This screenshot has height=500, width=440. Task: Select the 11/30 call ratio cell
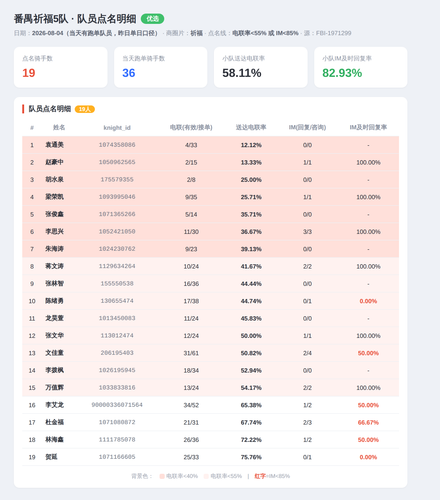click(191, 232)
